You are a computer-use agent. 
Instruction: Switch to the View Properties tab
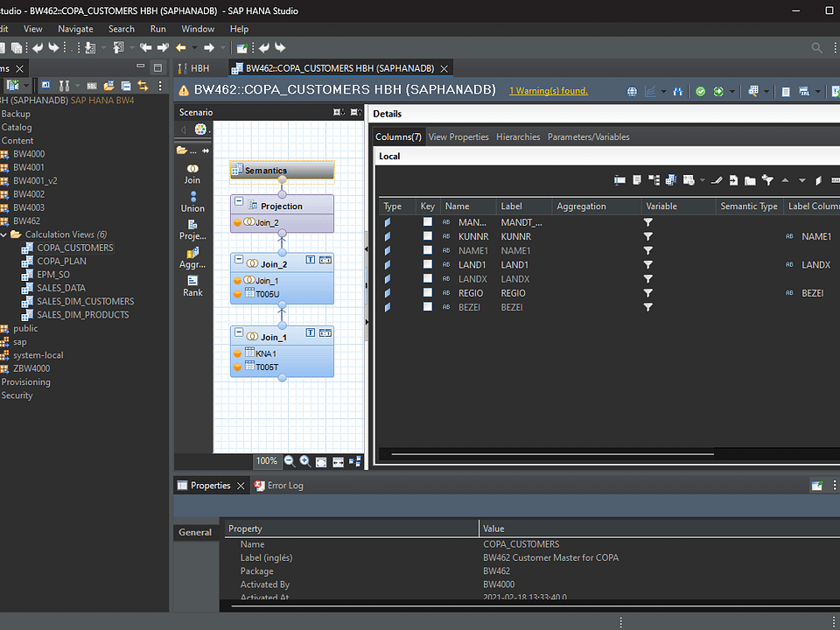pos(458,137)
